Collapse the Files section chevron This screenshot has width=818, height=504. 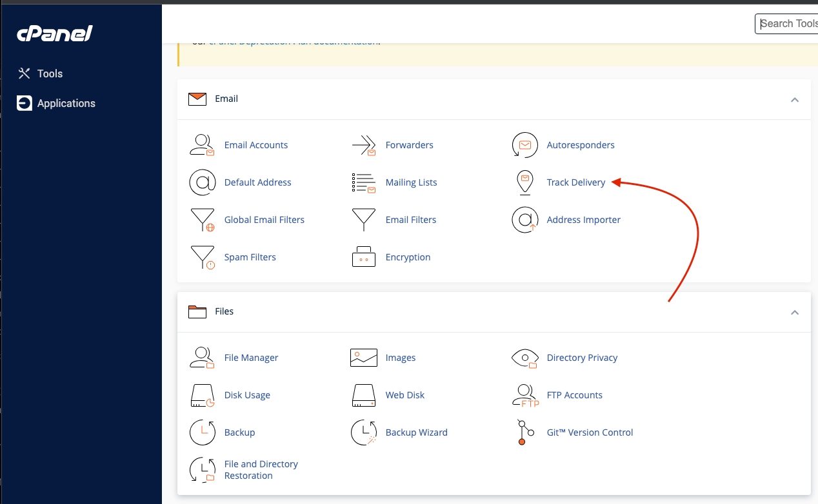tap(795, 313)
